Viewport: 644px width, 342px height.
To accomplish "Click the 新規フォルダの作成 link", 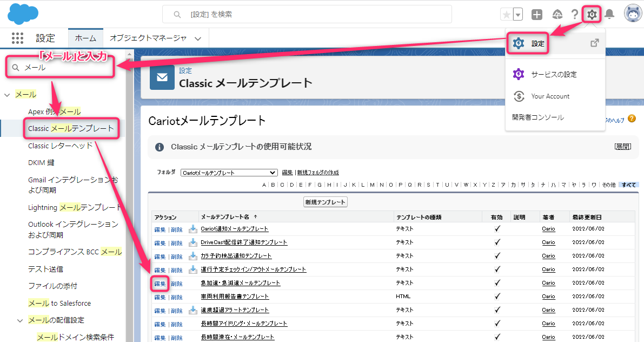I will coord(318,173).
